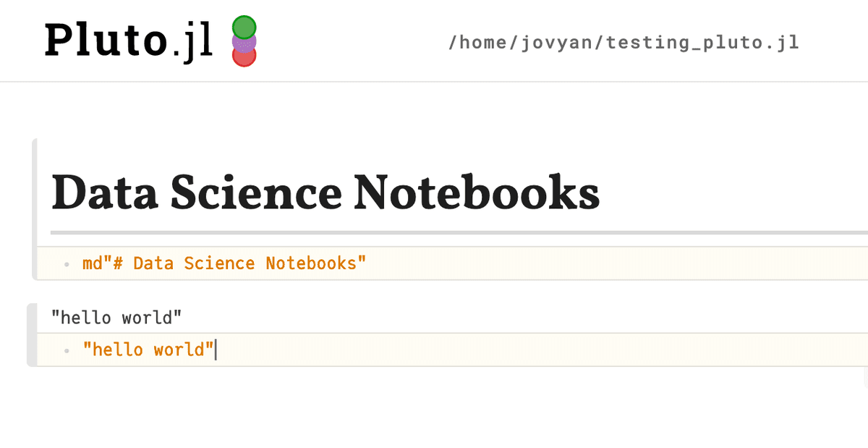Click the notebook path in the header
The image size is (868, 448).
pyautogui.click(x=624, y=41)
